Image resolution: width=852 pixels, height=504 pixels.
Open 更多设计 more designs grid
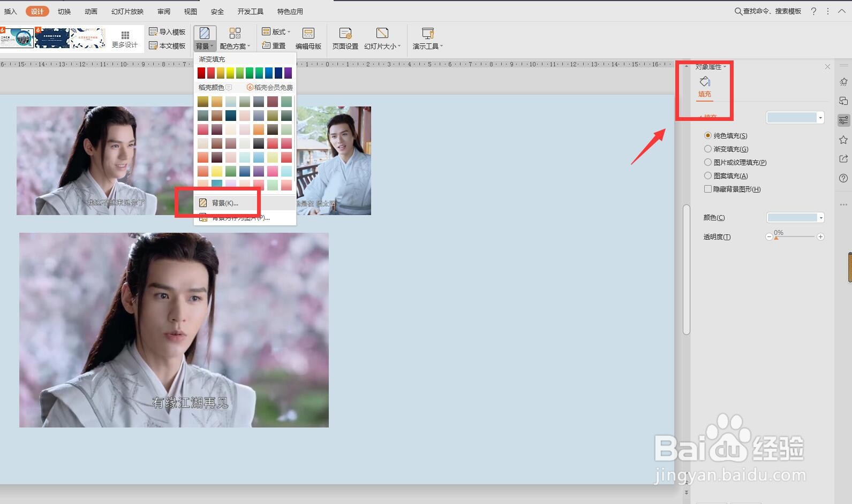[x=125, y=39]
